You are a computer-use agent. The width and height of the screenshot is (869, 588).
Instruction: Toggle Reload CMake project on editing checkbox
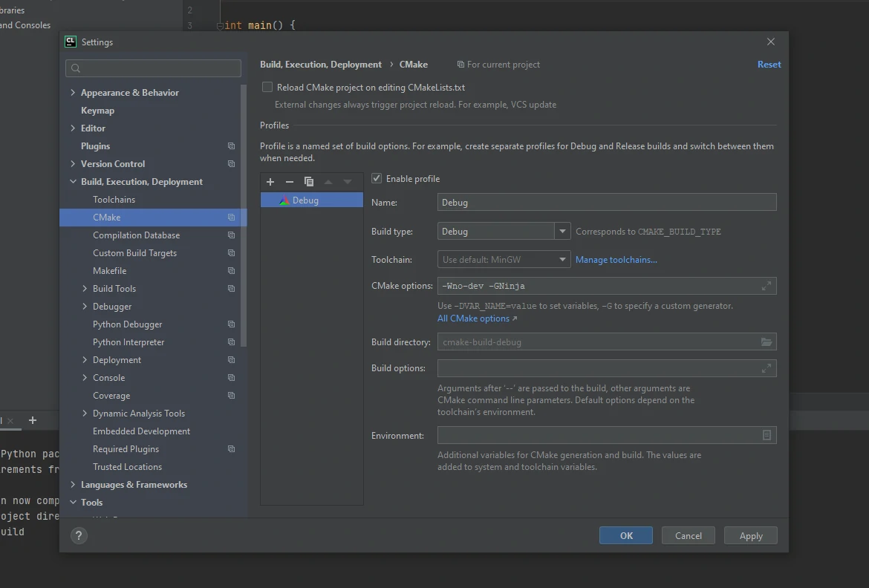point(267,88)
